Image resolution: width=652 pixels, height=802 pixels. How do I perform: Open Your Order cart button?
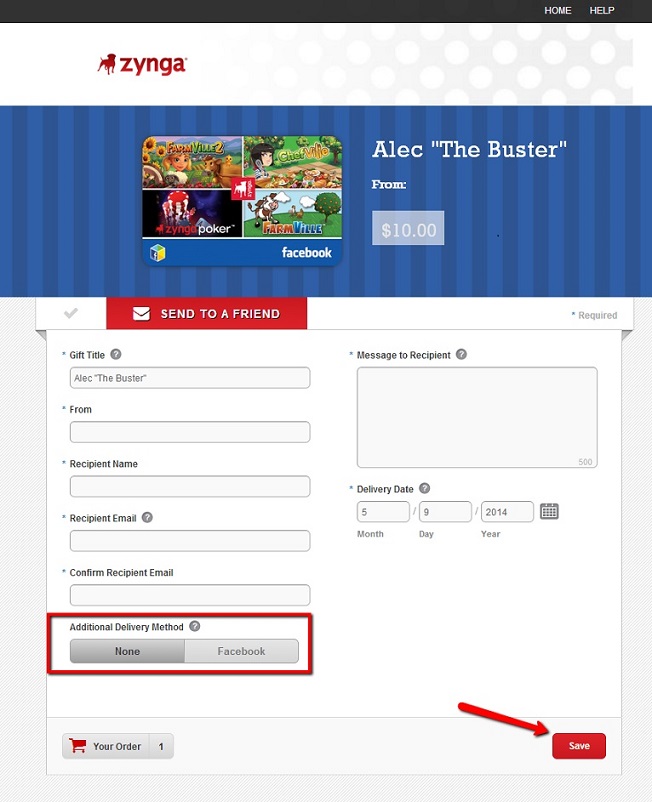click(x=118, y=746)
